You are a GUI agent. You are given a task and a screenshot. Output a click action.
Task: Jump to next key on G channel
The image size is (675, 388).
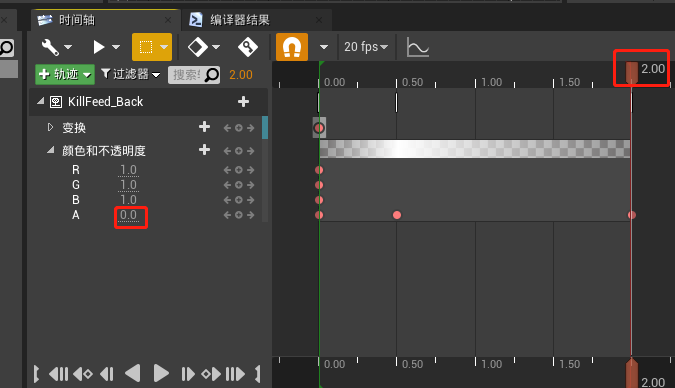tap(251, 185)
